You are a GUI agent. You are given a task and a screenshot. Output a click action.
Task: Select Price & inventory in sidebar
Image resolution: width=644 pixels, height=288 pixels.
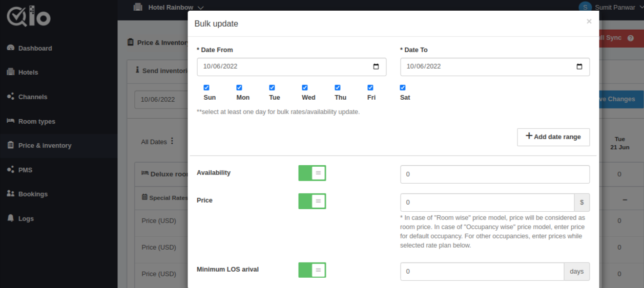pos(58,145)
